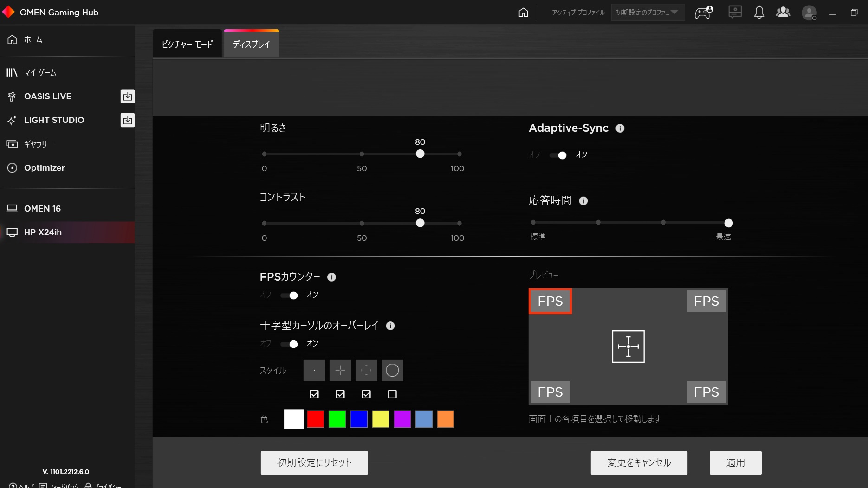The image size is (868, 488).
Task: Select bottom-right FPS preview position
Action: pyautogui.click(x=706, y=392)
